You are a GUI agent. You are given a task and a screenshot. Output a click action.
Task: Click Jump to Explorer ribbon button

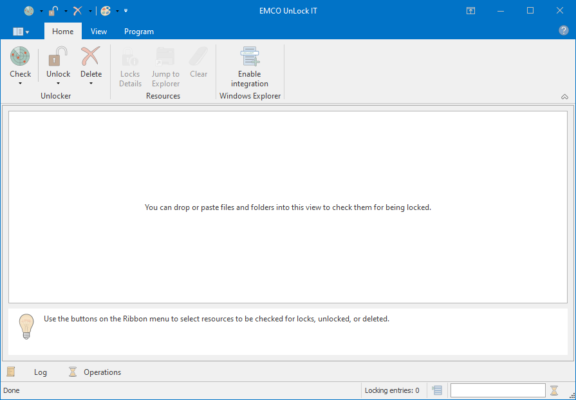(x=165, y=67)
